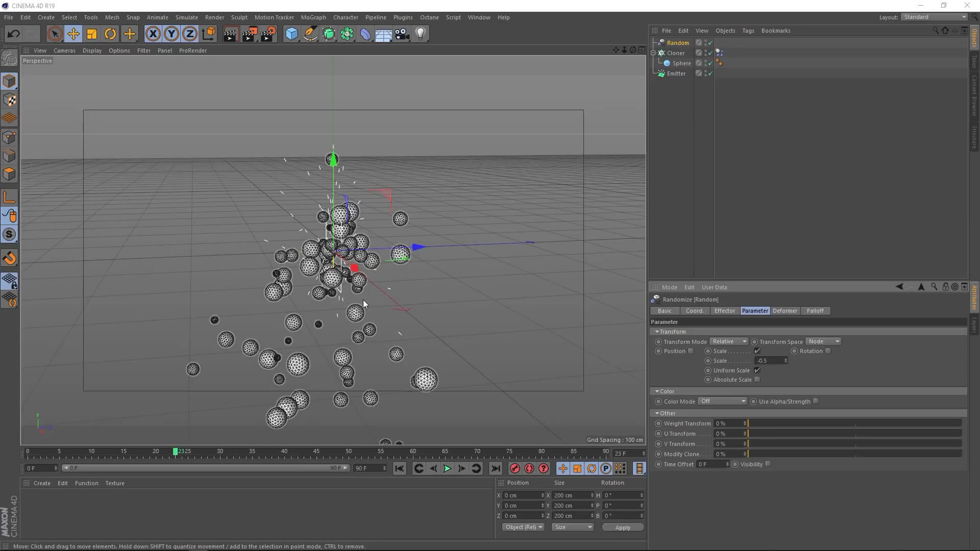Click the Undo arrow icon
Image resolution: width=980 pixels, height=551 pixels.
click(14, 34)
